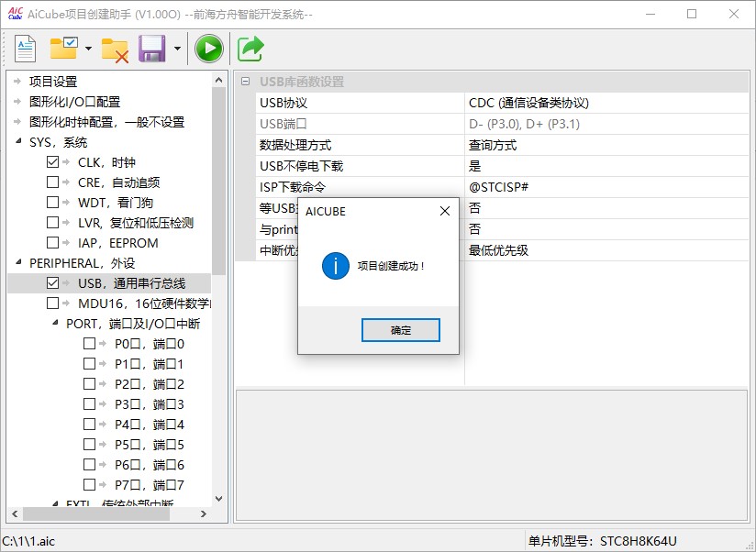This screenshot has width=756, height=552.
Task: Collapse the PORT 端口及I/O口中断 node
Action: coord(55,323)
